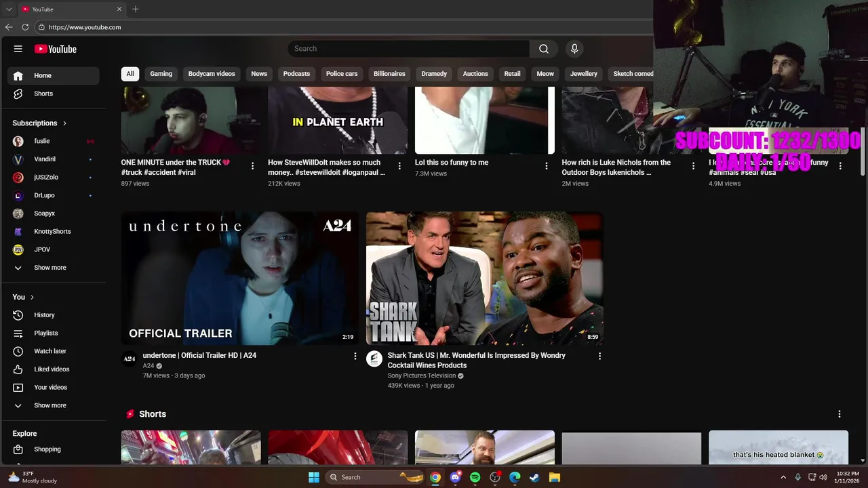Click the A24 channel avatar

[x=130, y=359]
